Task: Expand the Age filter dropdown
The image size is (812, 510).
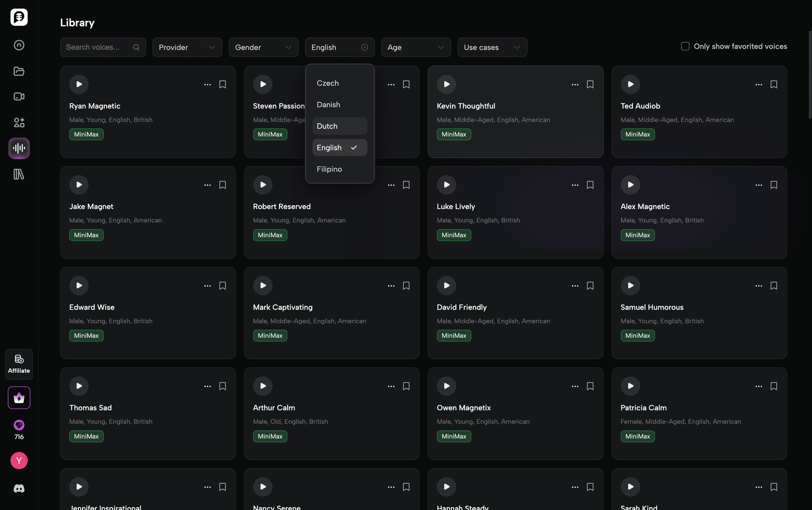Action: [416, 47]
